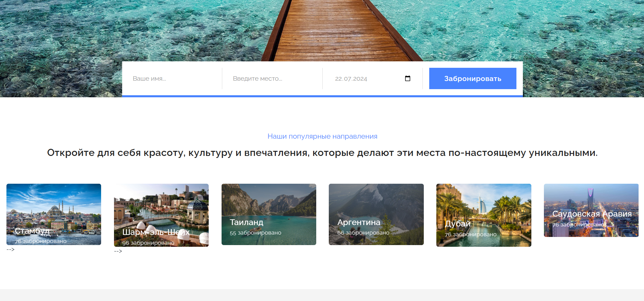
Task: Open the Саудовская Аравия destination card
Action: click(x=591, y=210)
